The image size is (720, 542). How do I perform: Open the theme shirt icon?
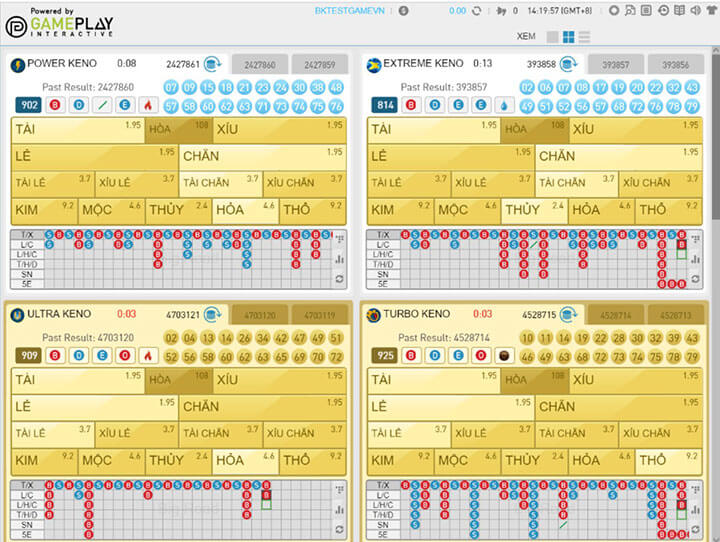[711, 10]
